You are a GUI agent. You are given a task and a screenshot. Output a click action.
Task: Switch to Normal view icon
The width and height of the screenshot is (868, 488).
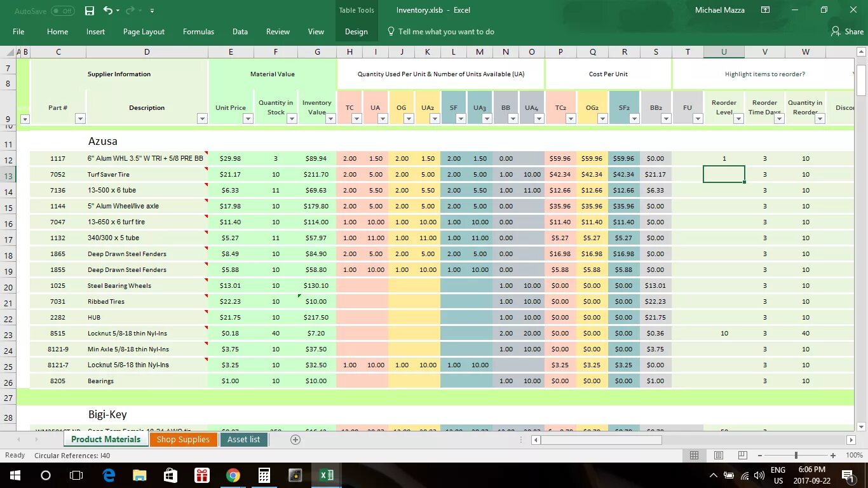tap(694, 455)
